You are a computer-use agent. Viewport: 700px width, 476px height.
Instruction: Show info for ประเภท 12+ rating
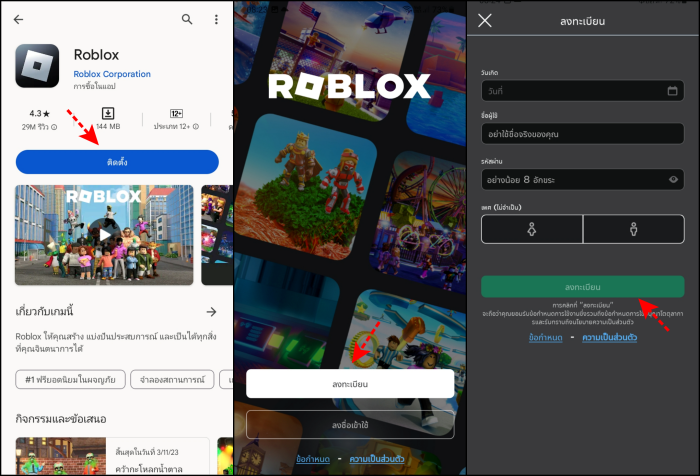tap(196, 127)
